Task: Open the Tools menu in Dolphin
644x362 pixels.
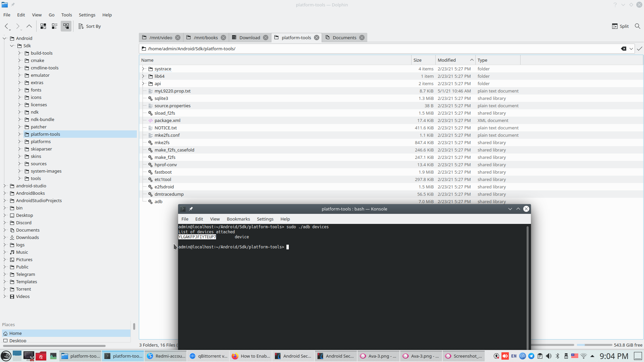Action: pos(66,15)
